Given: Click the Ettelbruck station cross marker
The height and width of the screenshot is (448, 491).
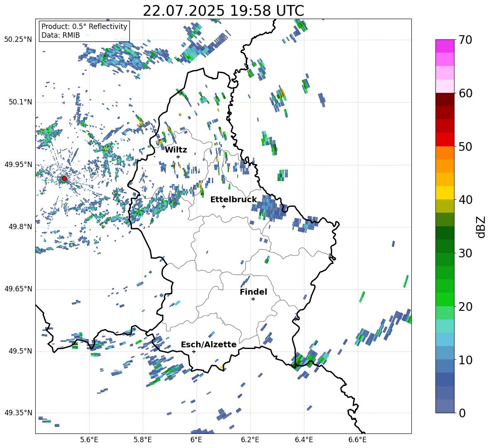Looking at the screenshot, I should click(224, 206).
